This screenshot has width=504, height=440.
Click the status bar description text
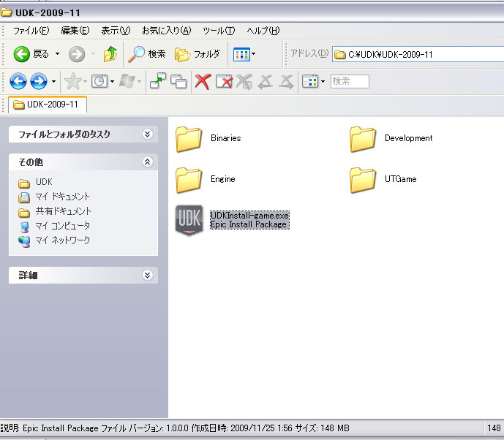tap(175, 428)
